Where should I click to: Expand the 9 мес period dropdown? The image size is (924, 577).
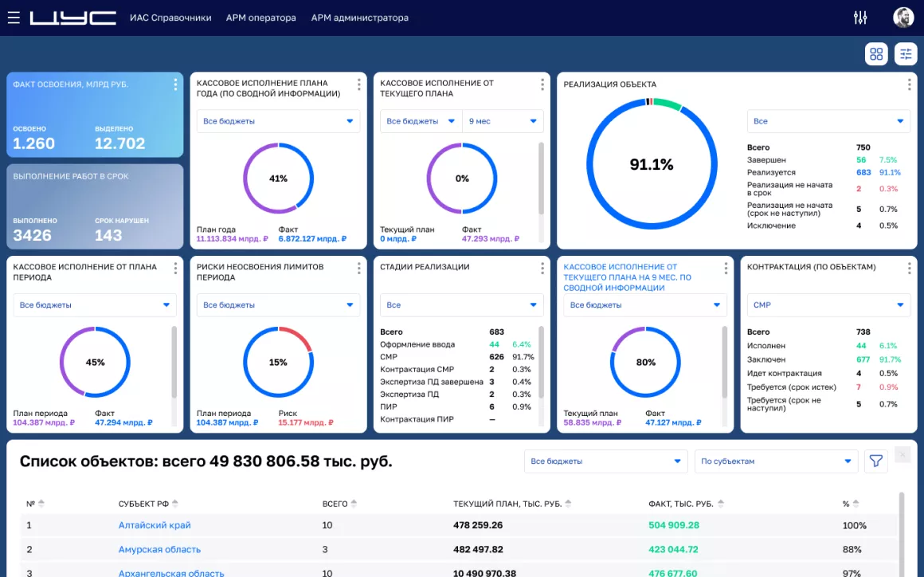(x=502, y=121)
